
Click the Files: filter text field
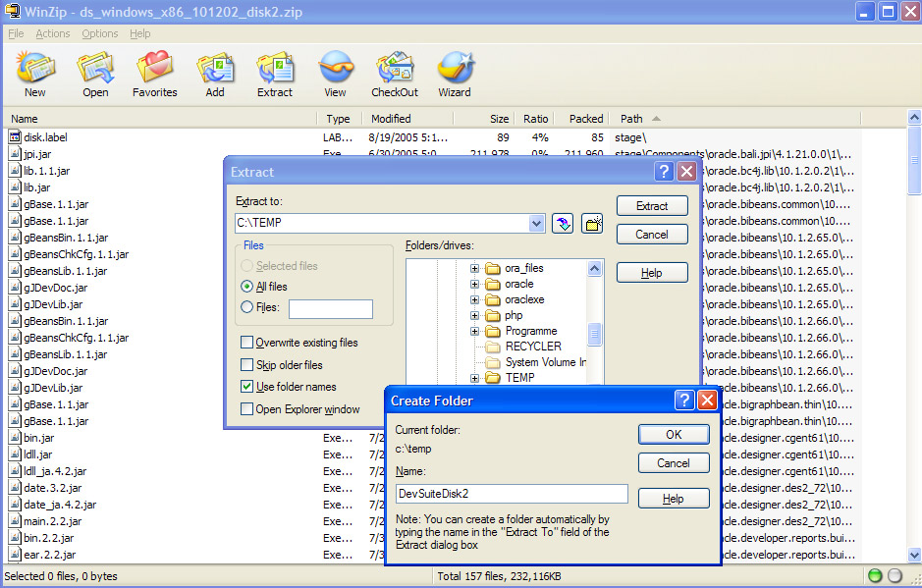click(331, 309)
